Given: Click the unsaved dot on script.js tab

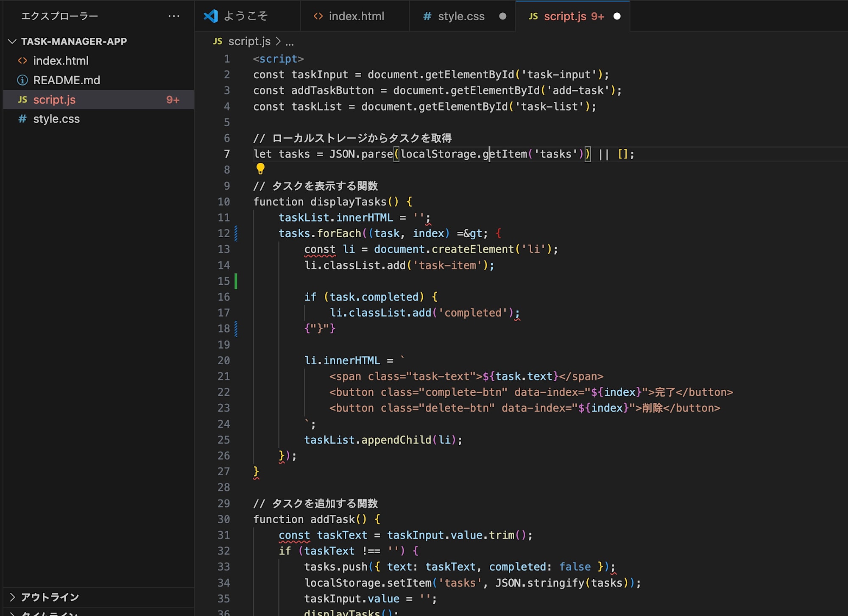Looking at the screenshot, I should (x=617, y=16).
